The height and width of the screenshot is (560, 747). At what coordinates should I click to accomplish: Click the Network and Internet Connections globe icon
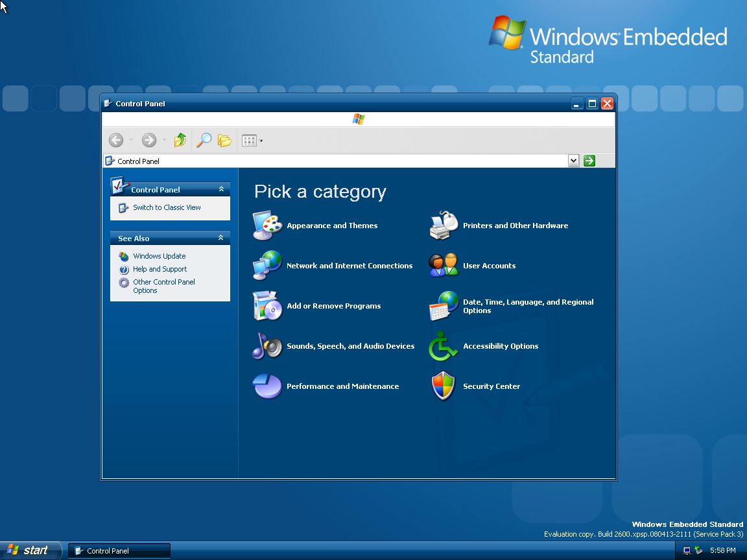coord(267,266)
